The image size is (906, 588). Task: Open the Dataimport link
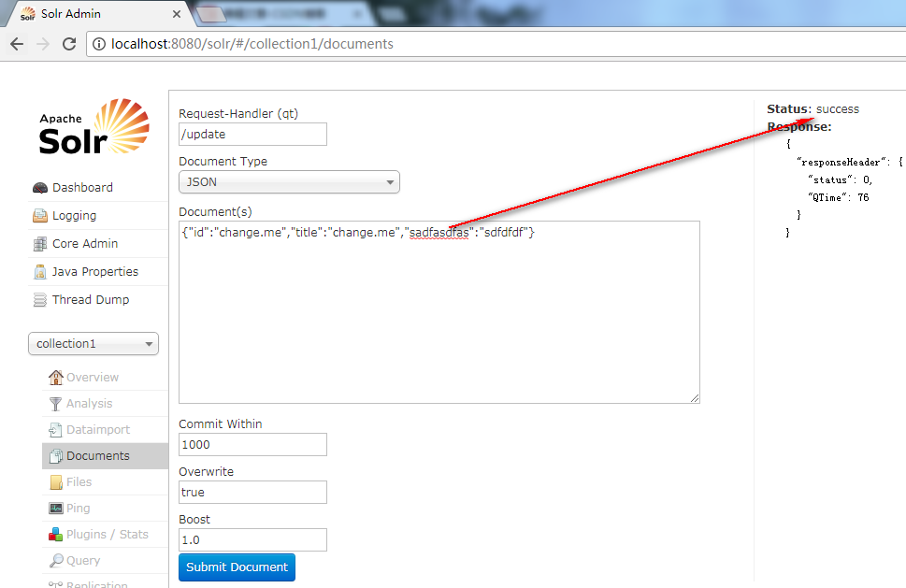click(x=98, y=430)
